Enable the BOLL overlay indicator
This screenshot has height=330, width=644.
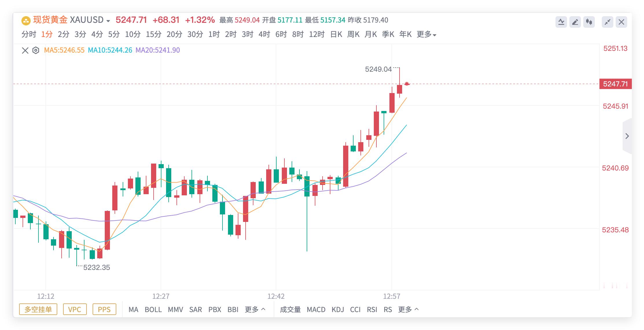pos(153,309)
